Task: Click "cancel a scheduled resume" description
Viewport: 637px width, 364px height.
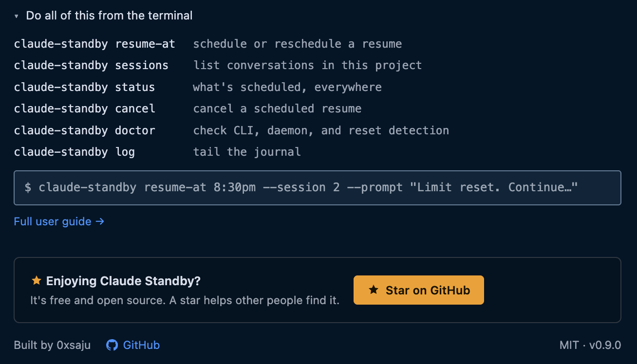Action: click(277, 109)
